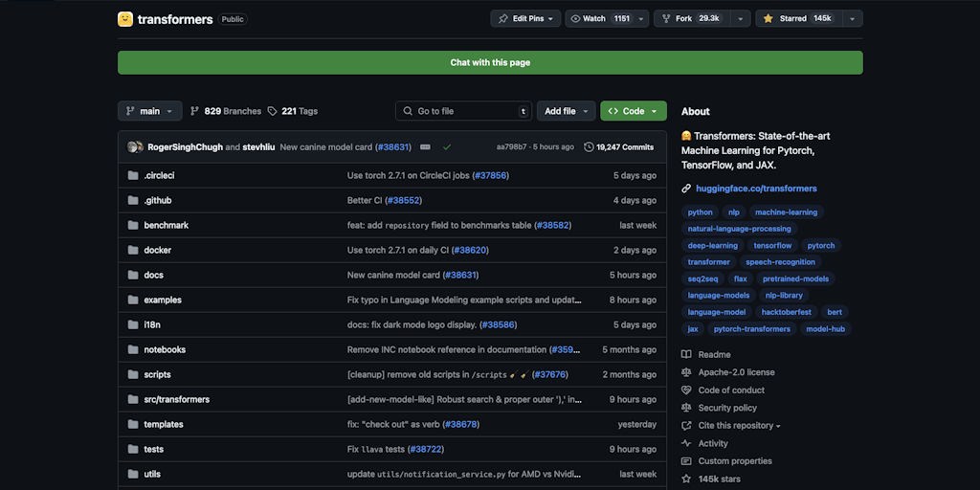Expand the Fork options arrow
980x490 pixels.
pyautogui.click(x=740, y=19)
